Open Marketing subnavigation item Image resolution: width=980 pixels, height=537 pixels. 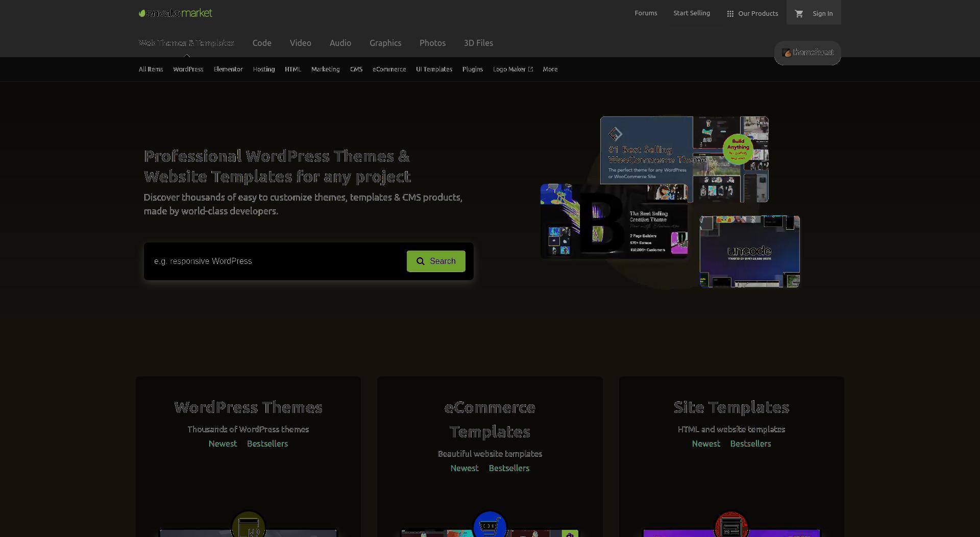326,69
